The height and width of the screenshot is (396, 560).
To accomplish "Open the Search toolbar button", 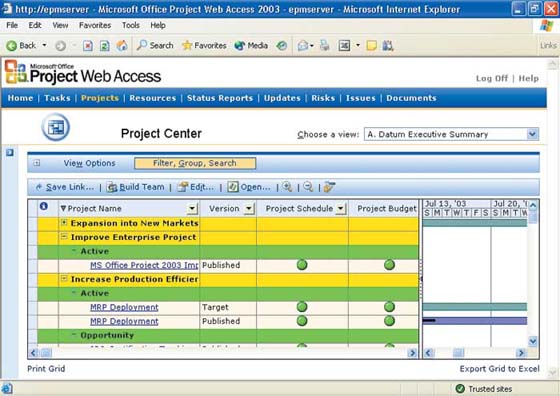I will tap(155, 45).
